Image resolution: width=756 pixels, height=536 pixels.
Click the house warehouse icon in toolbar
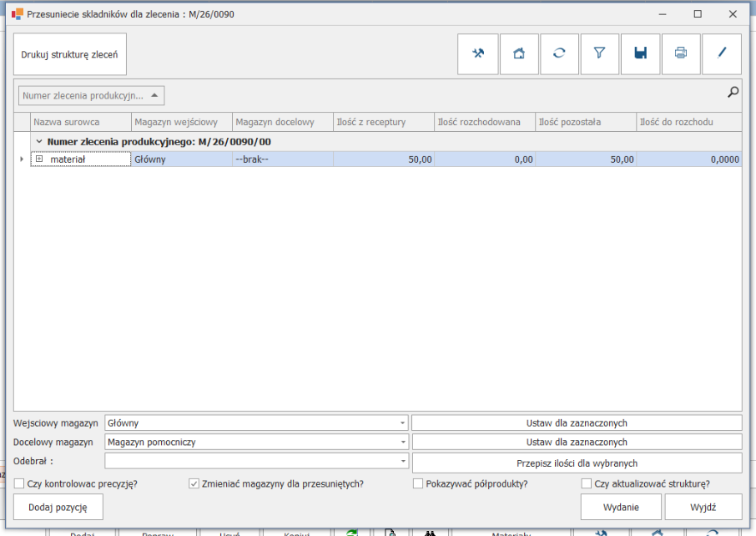[x=519, y=53]
